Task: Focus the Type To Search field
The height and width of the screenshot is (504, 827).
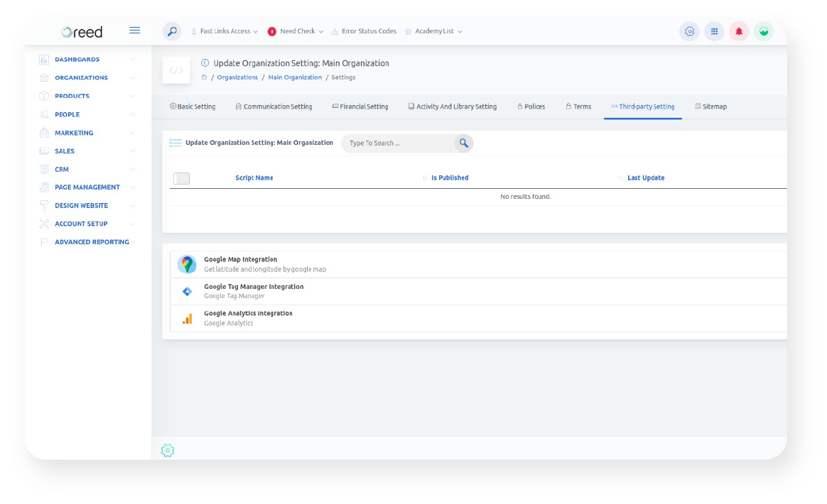Action: pyautogui.click(x=398, y=143)
